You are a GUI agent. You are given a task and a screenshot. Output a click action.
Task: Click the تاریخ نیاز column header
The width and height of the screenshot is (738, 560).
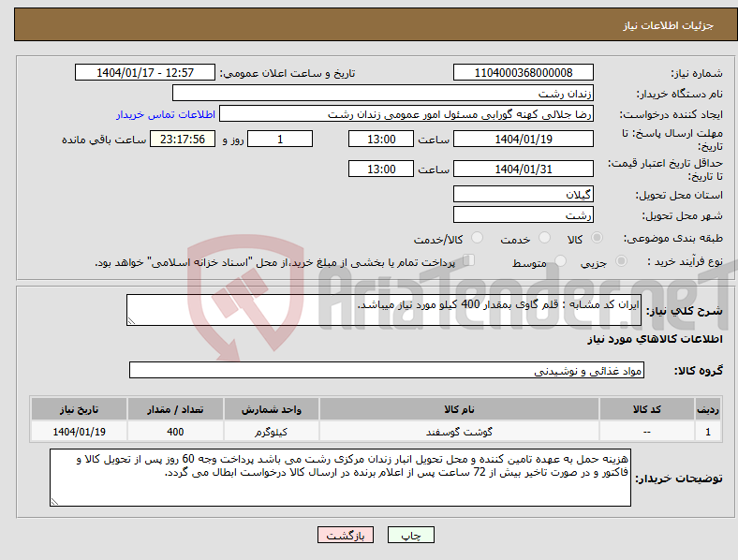tap(79, 409)
